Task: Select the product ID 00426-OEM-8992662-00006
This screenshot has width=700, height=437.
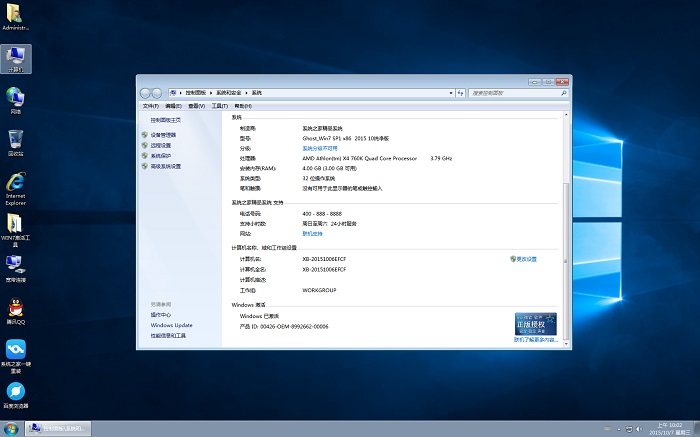Action: point(294,326)
